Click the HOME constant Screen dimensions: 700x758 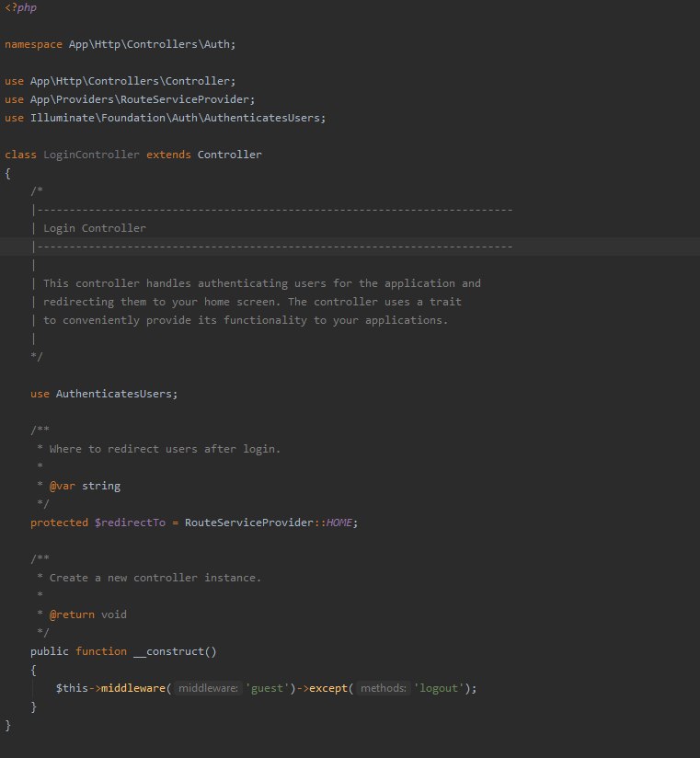click(x=339, y=523)
